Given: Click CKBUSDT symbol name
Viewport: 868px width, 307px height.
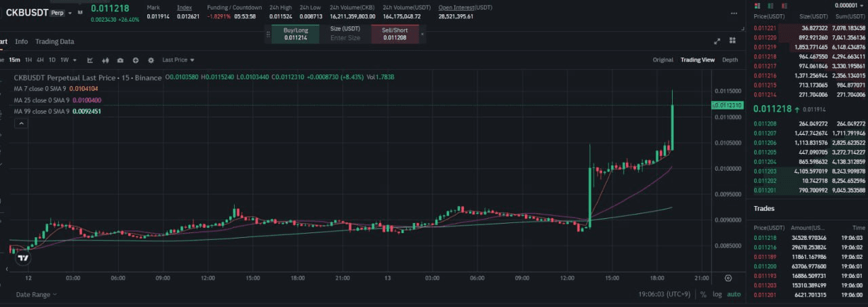Looking at the screenshot, I should tap(26, 12).
